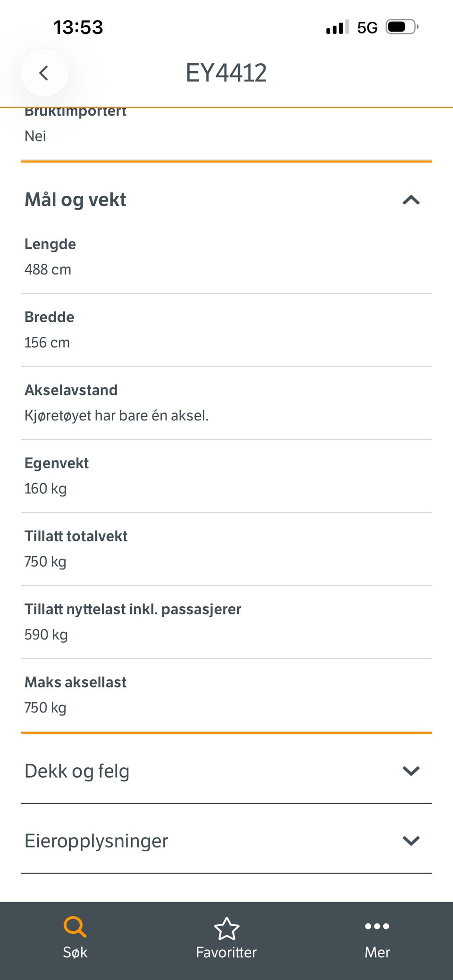Select the Egenvekt 160 kg row
The width and height of the screenshot is (453, 980).
coord(226,476)
